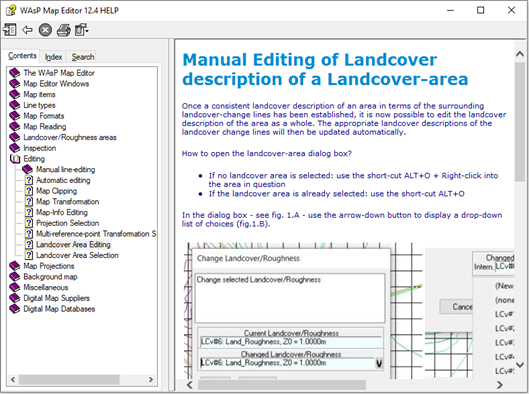Click the book icon beside Map Editor Windows
The image size is (529, 394).
(x=15, y=84)
